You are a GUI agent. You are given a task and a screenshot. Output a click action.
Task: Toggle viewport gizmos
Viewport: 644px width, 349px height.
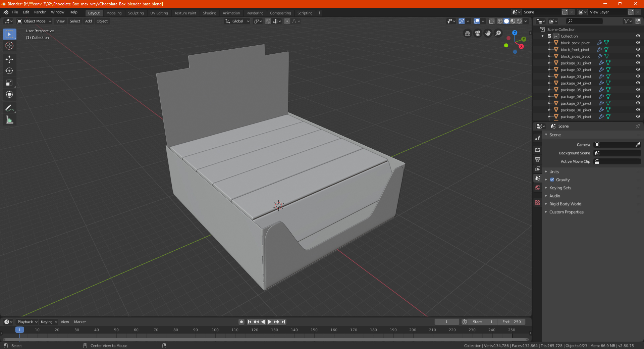(x=462, y=21)
